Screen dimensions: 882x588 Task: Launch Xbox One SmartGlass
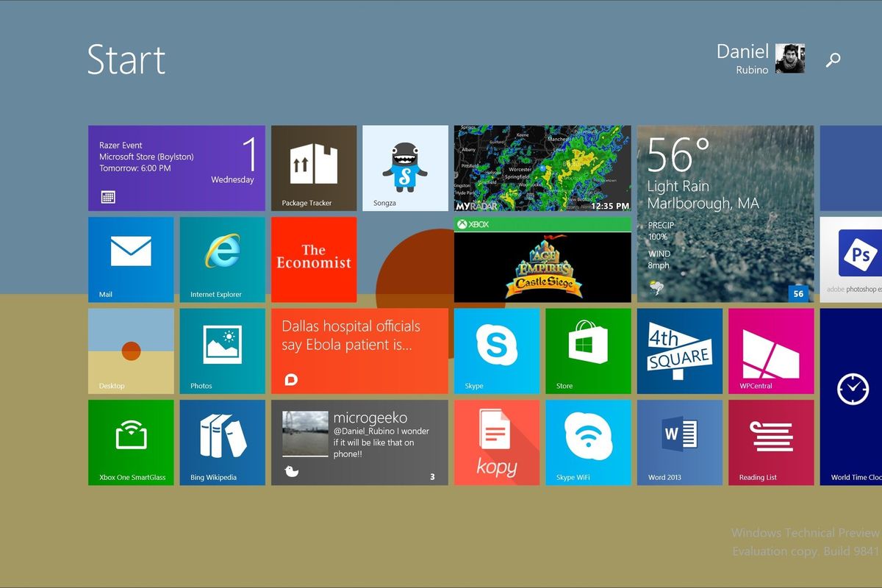pyautogui.click(x=131, y=442)
